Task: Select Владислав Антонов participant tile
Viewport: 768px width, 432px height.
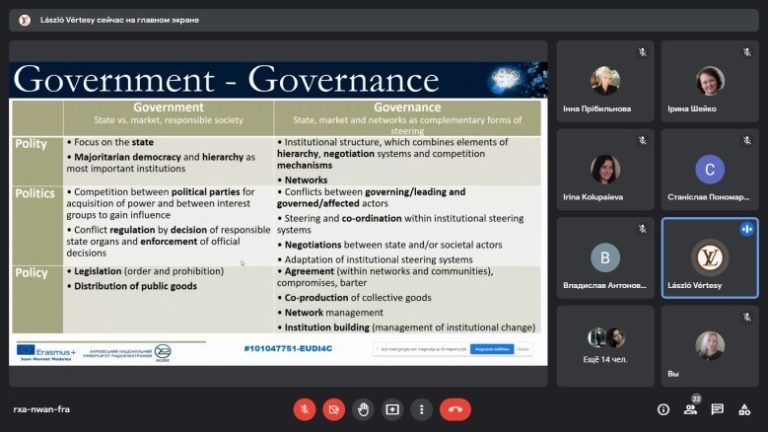Action: click(605, 258)
